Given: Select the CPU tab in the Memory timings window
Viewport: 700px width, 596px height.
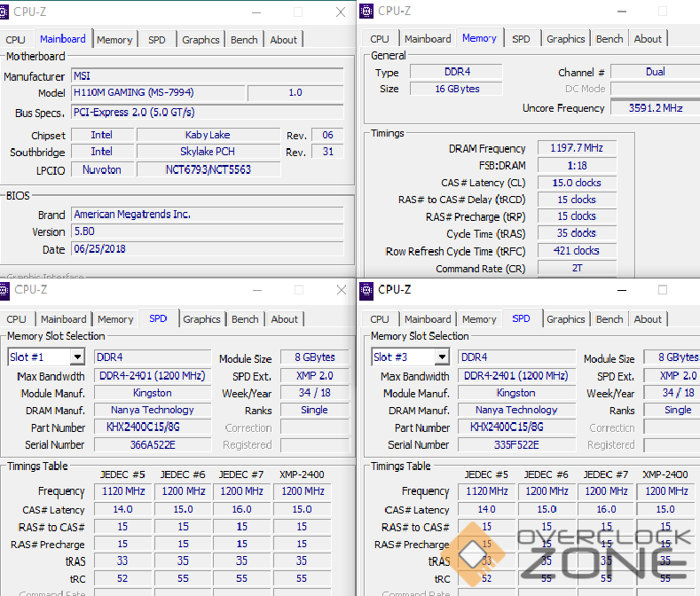Looking at the screenshot, I should point(379,39).
